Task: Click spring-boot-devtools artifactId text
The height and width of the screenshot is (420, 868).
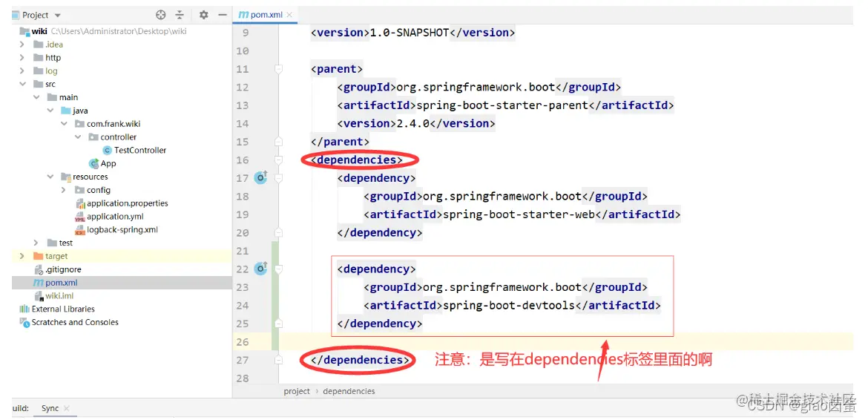Action: 509,306
